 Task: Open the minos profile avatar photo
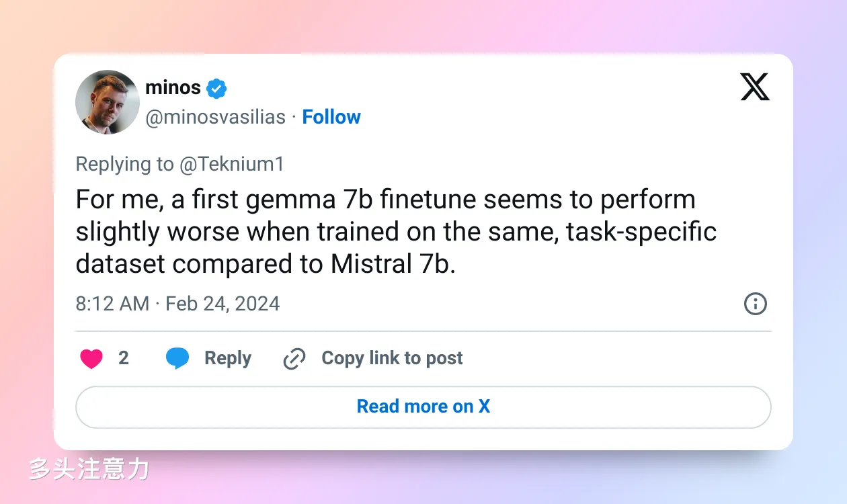[108, 102]
